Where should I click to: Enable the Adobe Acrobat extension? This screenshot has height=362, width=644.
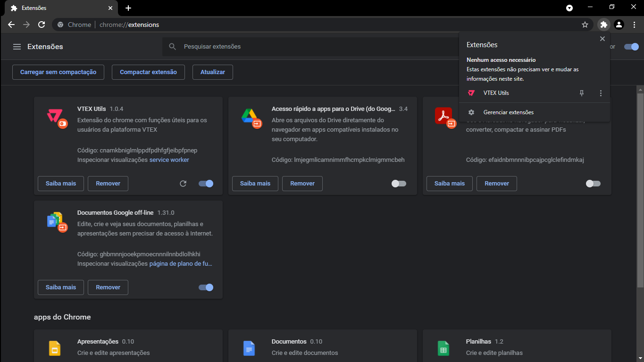[x=593, y=184]
